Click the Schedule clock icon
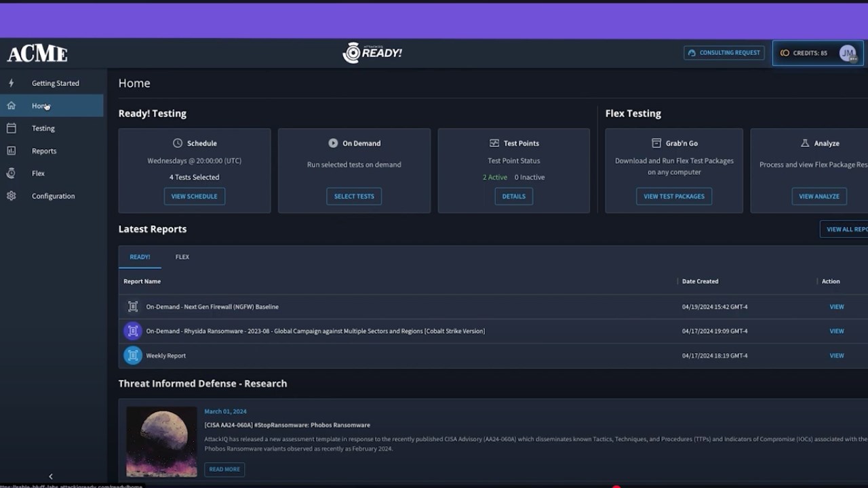Image resolution: width=868 pixels, height=488 pixels. (x=178, y=143)
